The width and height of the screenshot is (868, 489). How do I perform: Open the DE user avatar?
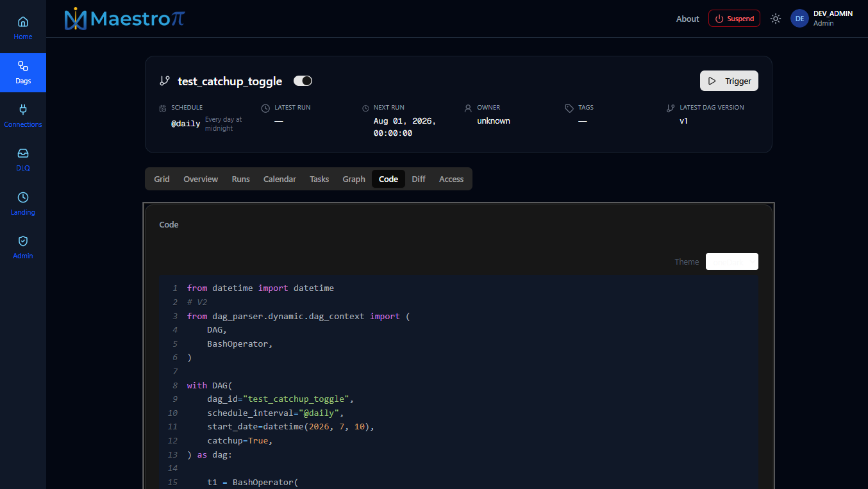pyautogui.click(x=799, y=19)
